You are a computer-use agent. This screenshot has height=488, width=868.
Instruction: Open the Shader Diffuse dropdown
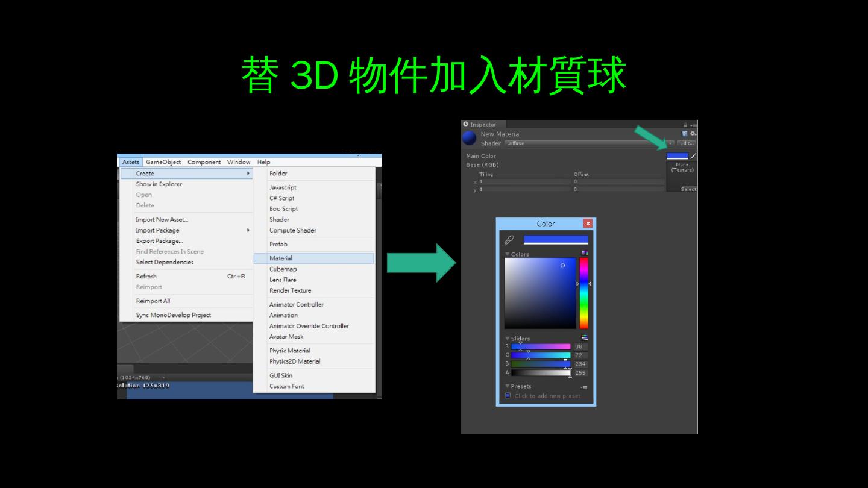point(588,143)
